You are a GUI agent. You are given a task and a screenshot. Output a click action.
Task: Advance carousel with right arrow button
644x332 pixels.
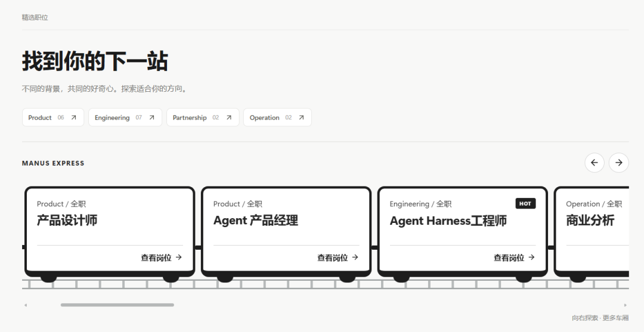(x=618, y=163)
